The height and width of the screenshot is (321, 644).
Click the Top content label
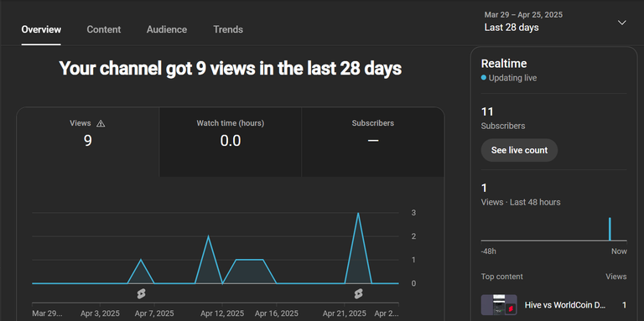click(x=502, y=277)
